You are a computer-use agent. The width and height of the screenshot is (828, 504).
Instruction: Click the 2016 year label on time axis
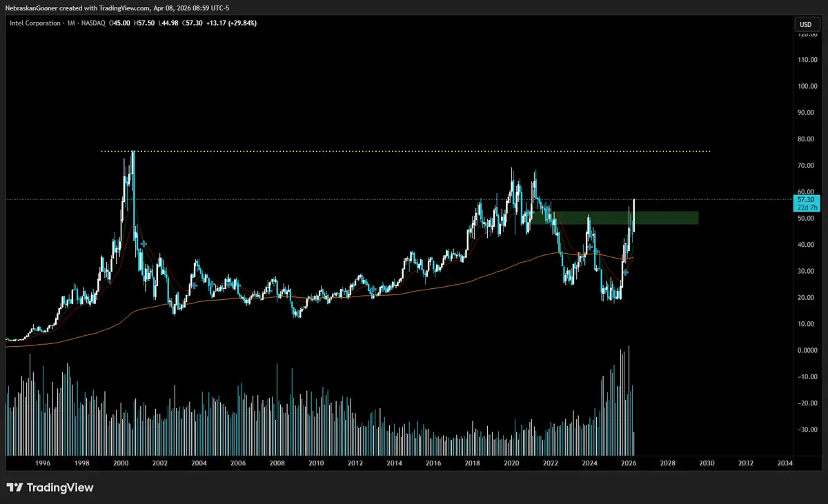[433, 464]
